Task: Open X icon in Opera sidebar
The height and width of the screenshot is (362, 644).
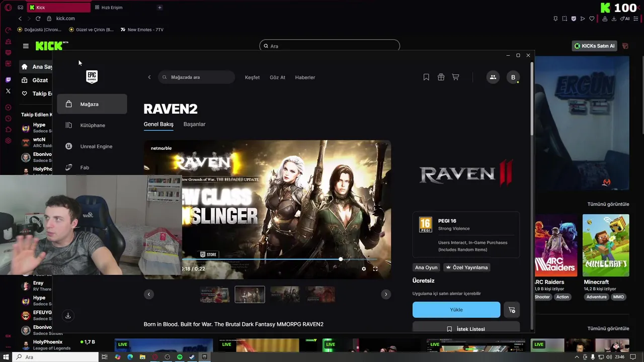Action: pos(8,91)
